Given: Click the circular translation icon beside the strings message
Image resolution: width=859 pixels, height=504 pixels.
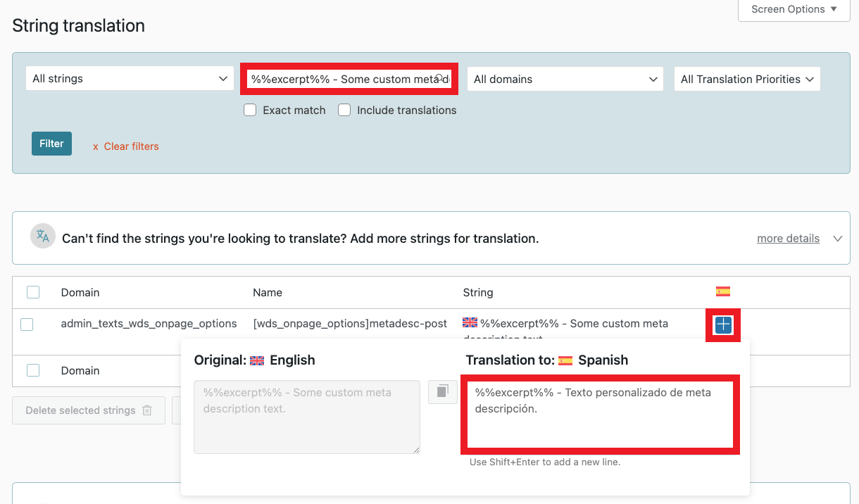Looking at the screenshot, I should 42,237.
